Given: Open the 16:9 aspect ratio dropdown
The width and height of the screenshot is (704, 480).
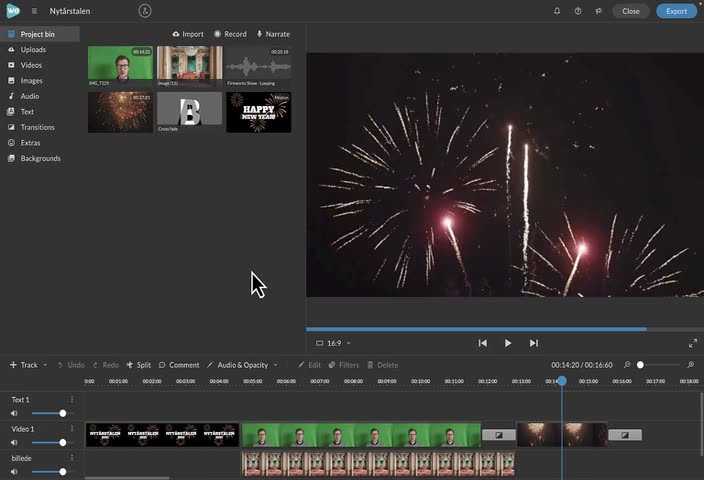Looking at the screenshot, I should pyautogui.click(x=333, y=343).
